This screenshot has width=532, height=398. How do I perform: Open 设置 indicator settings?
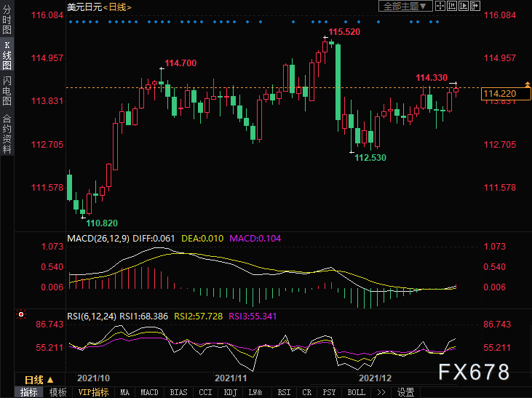point(406,392)
